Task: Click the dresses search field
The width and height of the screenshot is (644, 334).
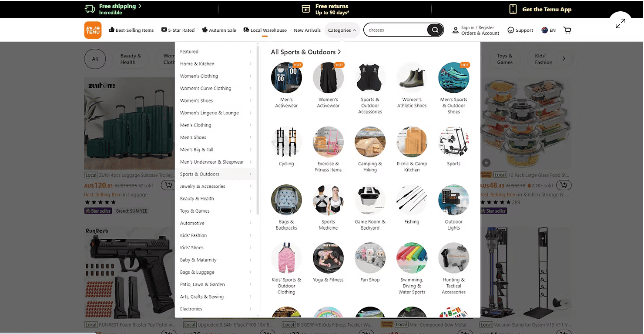Action: (396, 30)
